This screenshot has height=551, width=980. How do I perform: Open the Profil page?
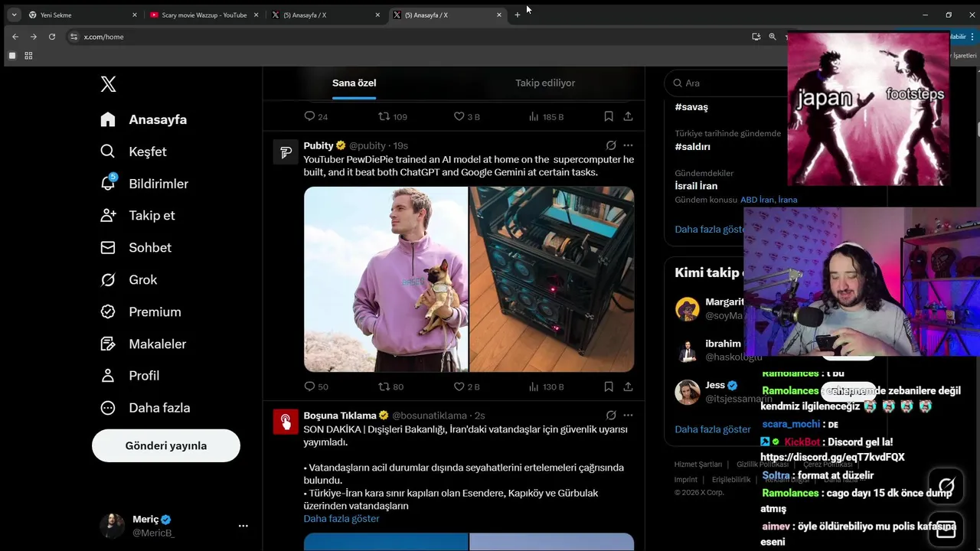(130, 376)
